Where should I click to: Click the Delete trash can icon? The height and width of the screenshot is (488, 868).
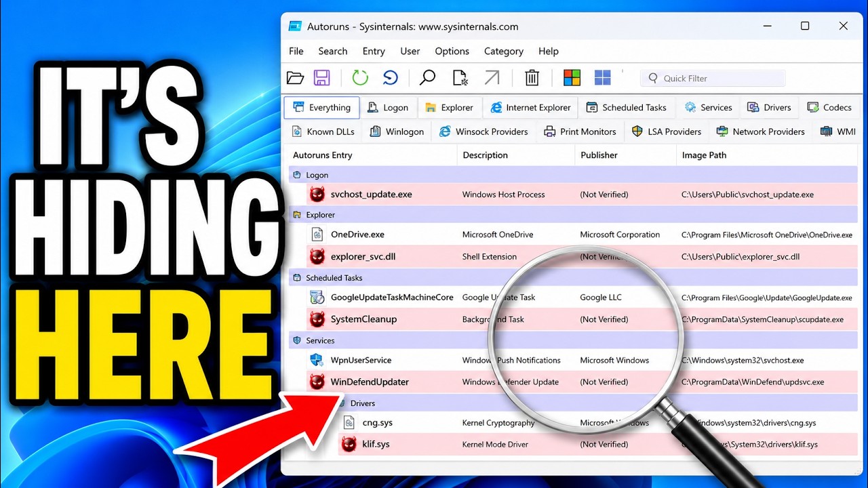pyautogui.click(x=532, y=78)
